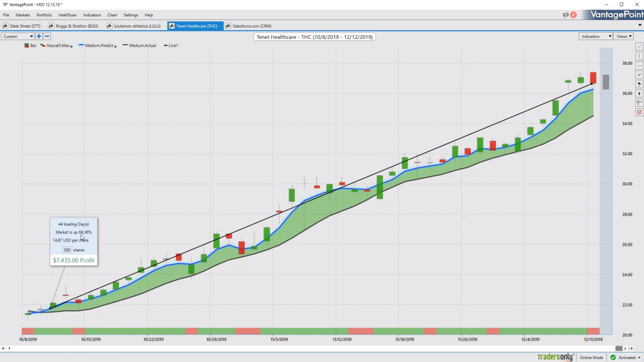Click the chart icon on the State Street tab
This screenshot has height=362, width=644.
[x=5, y=26]
